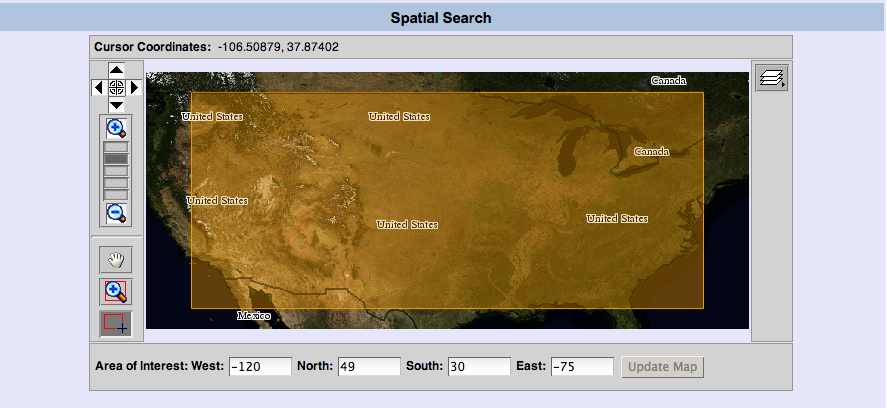887x408 pixels.
Task: Pan the map down with arrow
Action: (116, 105)
